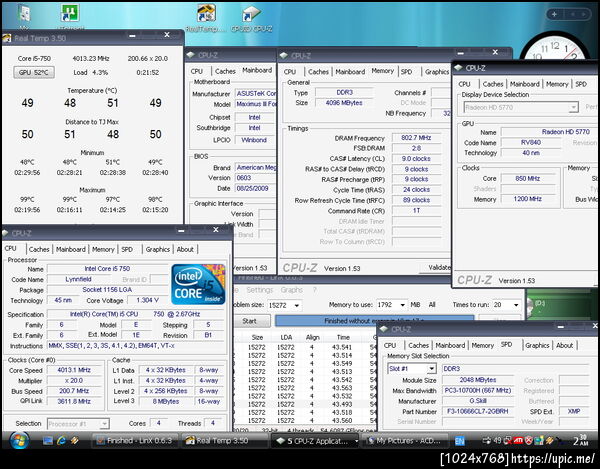Click the Intel Core i5 inside logo
The image size is (600, 469).
pyautogui.click(x=198, y=284)
